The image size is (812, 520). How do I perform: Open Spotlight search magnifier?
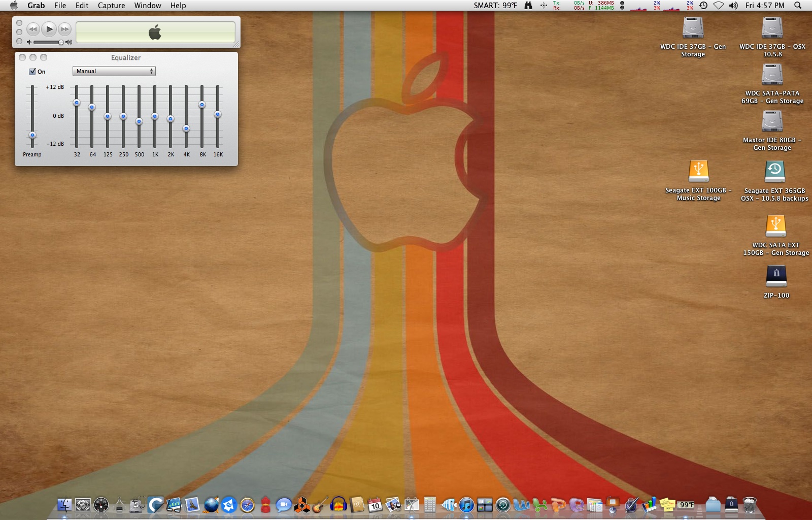[x=798, y=6]
